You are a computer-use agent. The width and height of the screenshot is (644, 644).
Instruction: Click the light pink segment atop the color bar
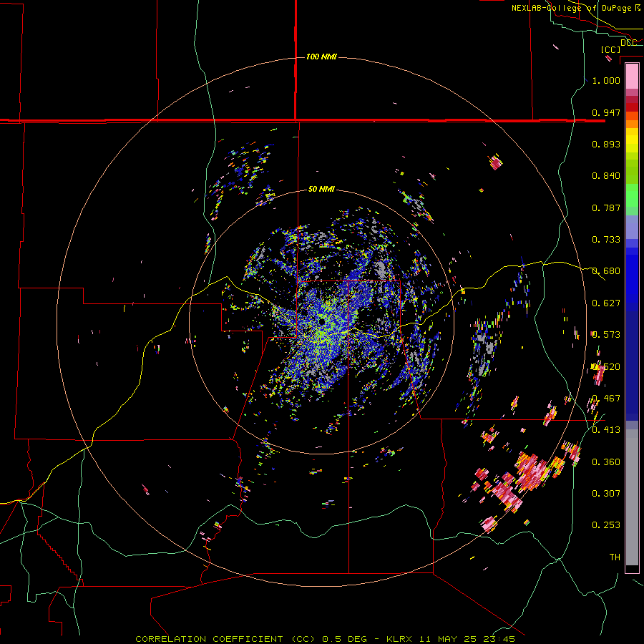[632, 76]
